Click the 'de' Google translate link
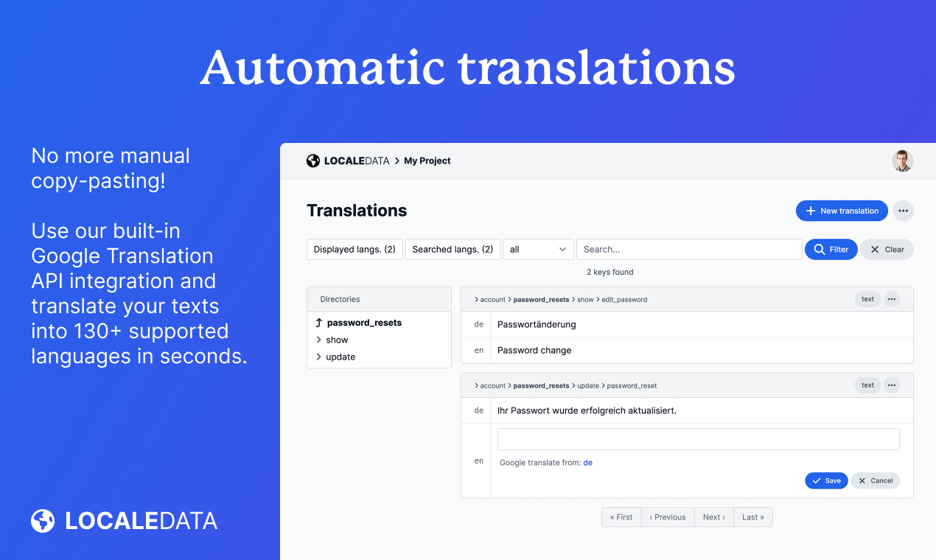 [587, 463]
